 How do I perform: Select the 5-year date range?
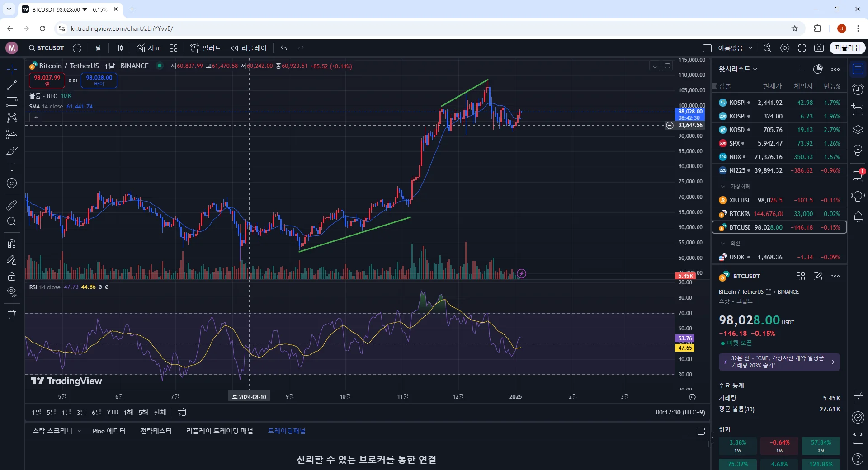coord(143,412)
